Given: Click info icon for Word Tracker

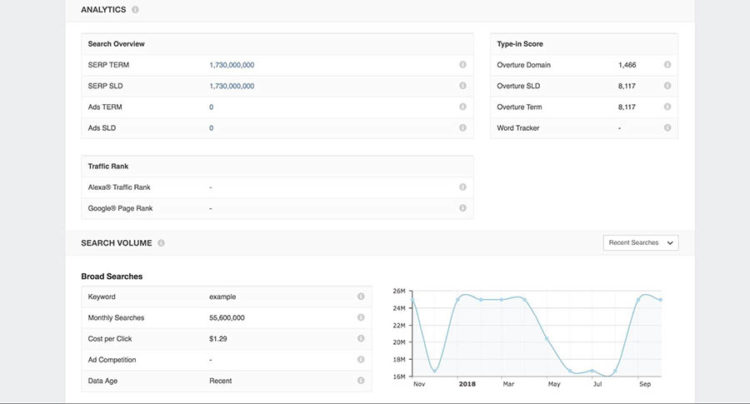Looking at the screenshot, I should [x=667, y=128].
